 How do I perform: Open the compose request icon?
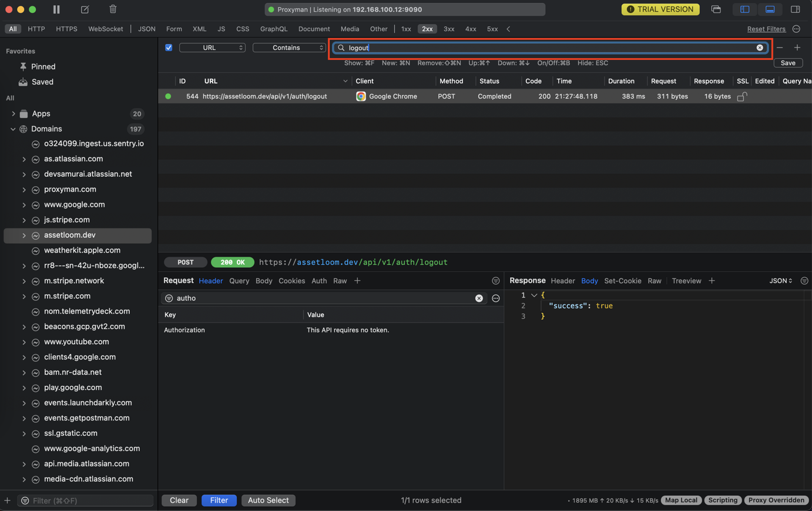[x=85, y=9]
